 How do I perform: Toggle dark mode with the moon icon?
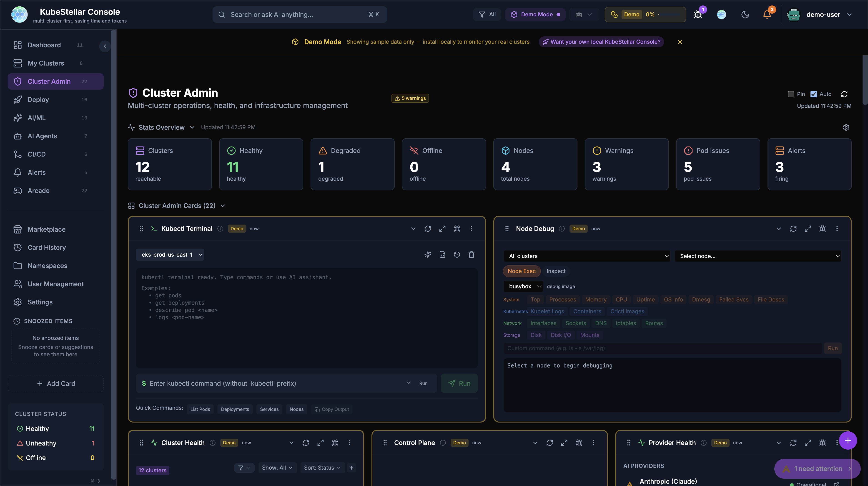click(745, 15)
